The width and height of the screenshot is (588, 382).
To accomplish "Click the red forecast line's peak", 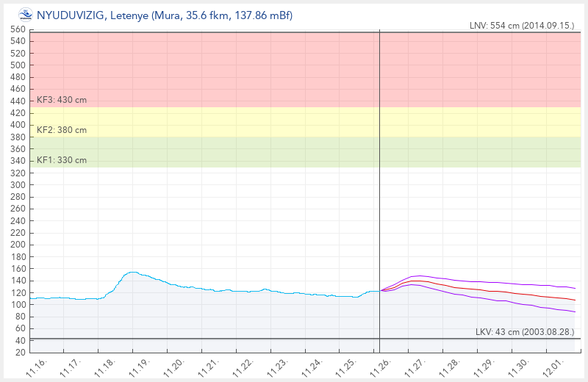I will coord(417,281).
